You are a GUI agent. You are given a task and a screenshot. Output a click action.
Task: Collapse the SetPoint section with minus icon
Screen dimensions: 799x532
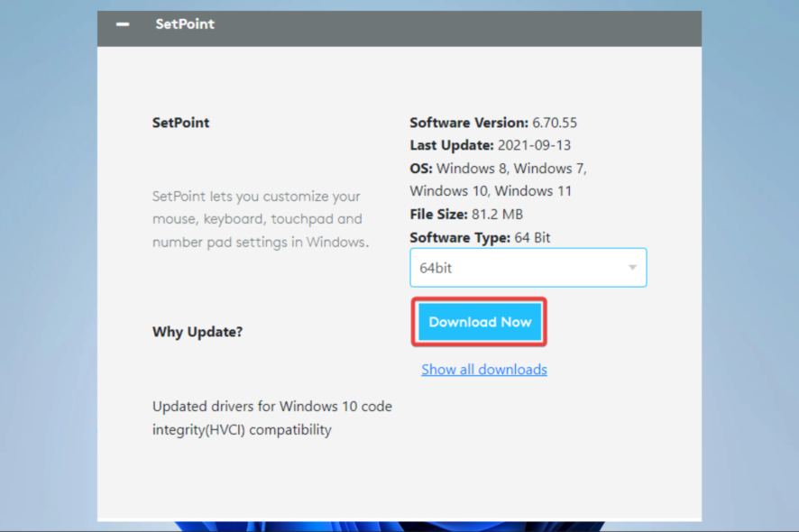pyautogui.click(x=123, y=24)
